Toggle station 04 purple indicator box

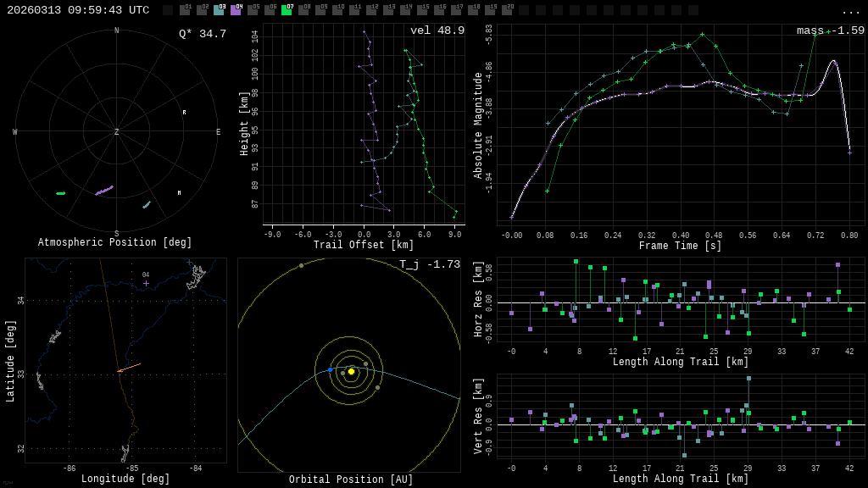pyautogui.click(x=236, y=10)
